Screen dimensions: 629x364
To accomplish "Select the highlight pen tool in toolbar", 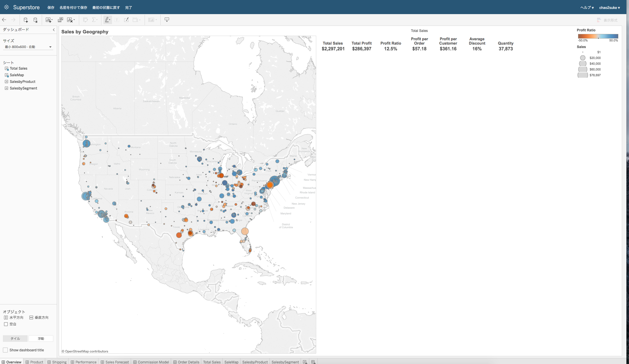I will pyautogui.click(x=107, y=20).
